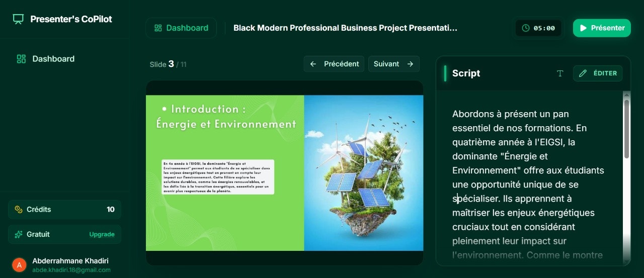Click the presentation title text
The height and width of the screenshot is (278, 644).
pyautogui.click(x=345, y=28)
